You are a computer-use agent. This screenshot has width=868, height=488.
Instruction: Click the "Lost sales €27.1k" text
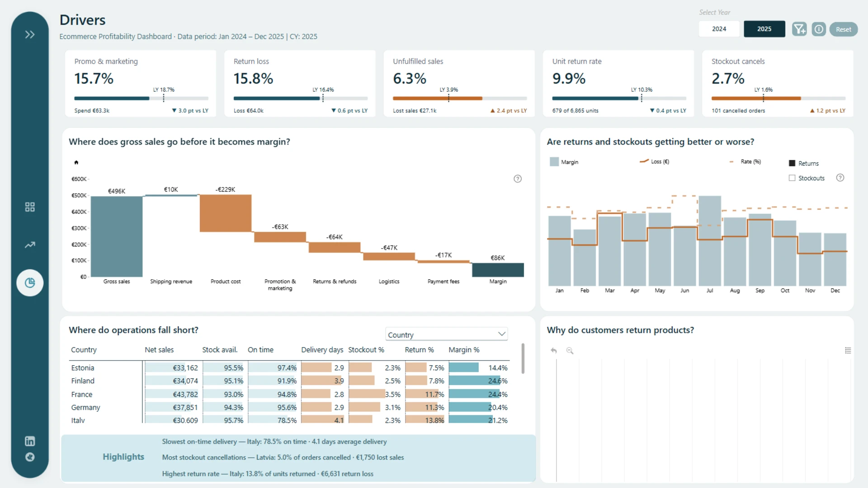pyautogui.click(x=415, y=111)
